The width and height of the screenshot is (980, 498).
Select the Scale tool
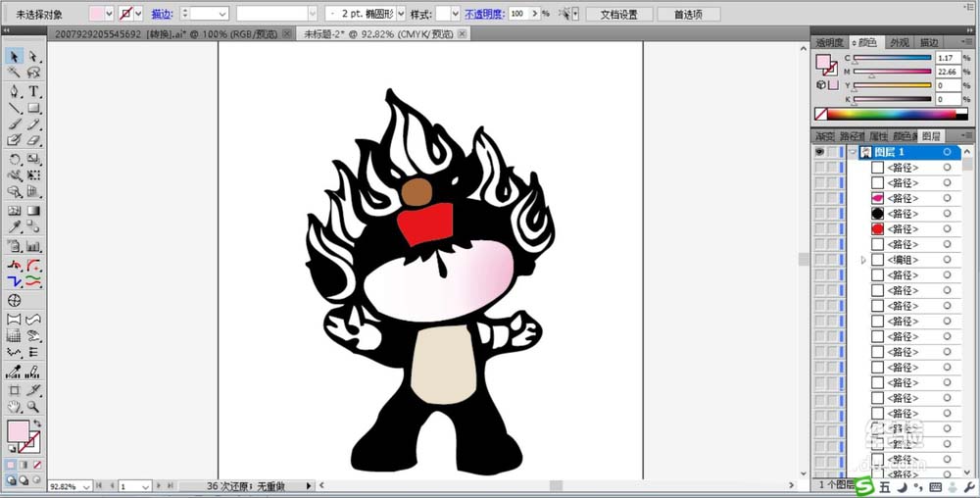pos(33,160)
